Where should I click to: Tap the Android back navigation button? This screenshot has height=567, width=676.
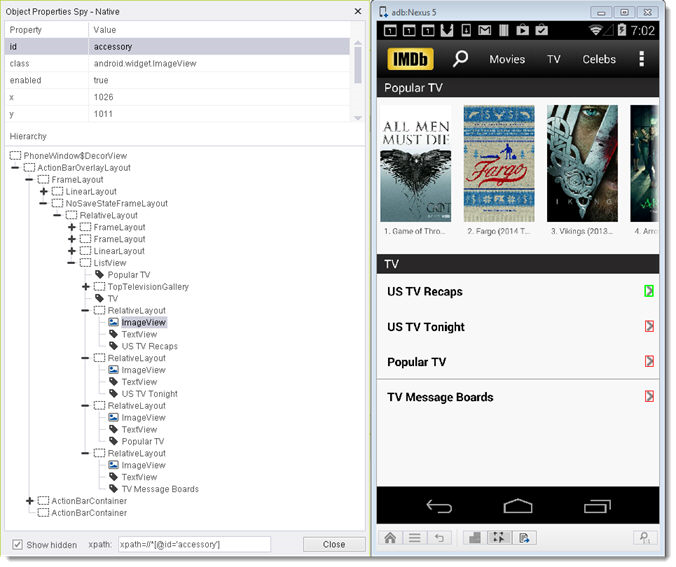click(441, 508)
